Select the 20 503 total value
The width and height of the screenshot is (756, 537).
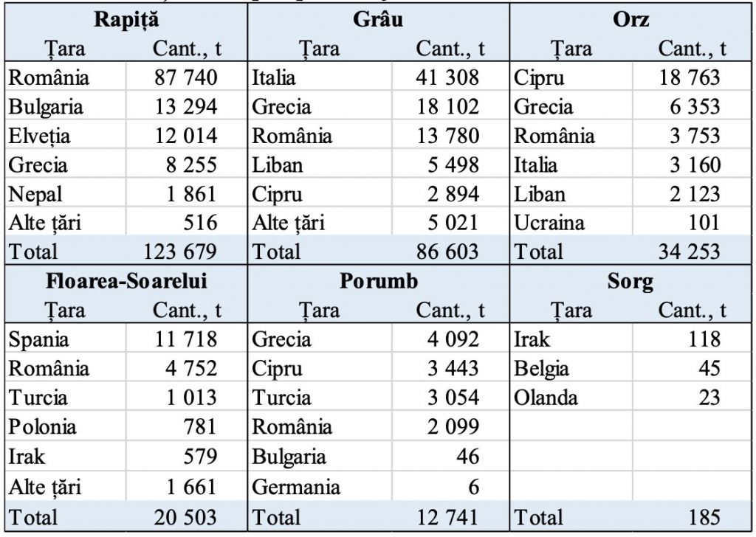click(x=185, y=516)
